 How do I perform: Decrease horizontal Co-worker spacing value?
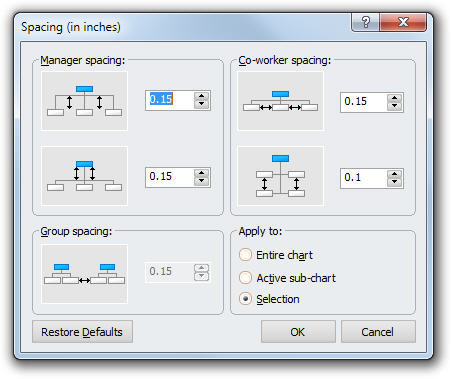[x=395, y=106]
